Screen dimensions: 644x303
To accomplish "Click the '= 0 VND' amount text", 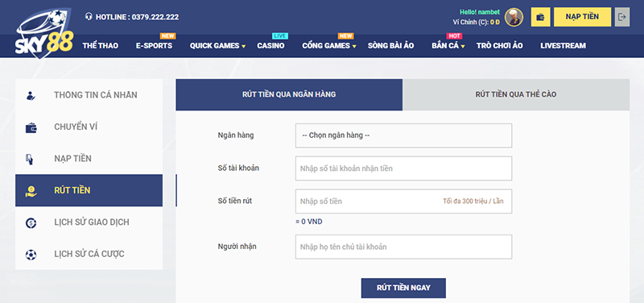I will 309,222.
